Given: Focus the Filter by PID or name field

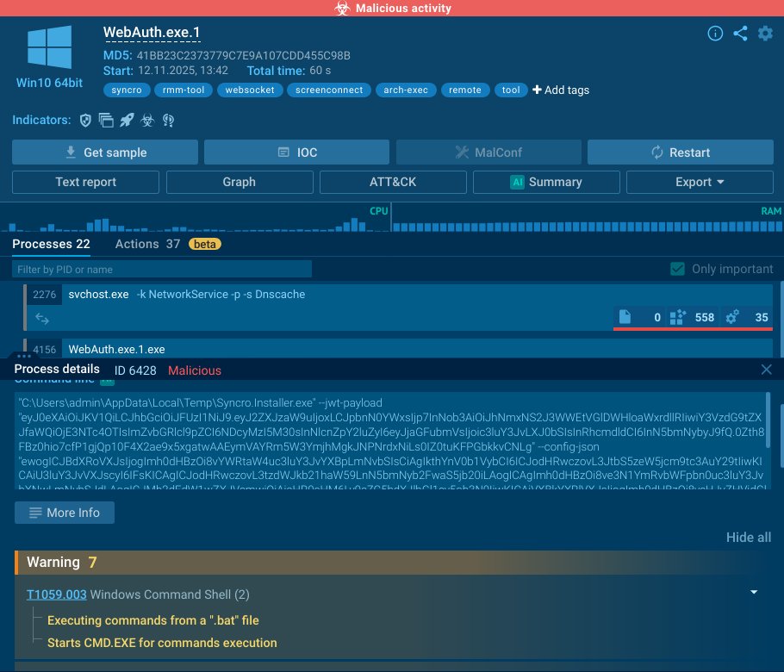Looking at the screenshot, I should [162, 269].
